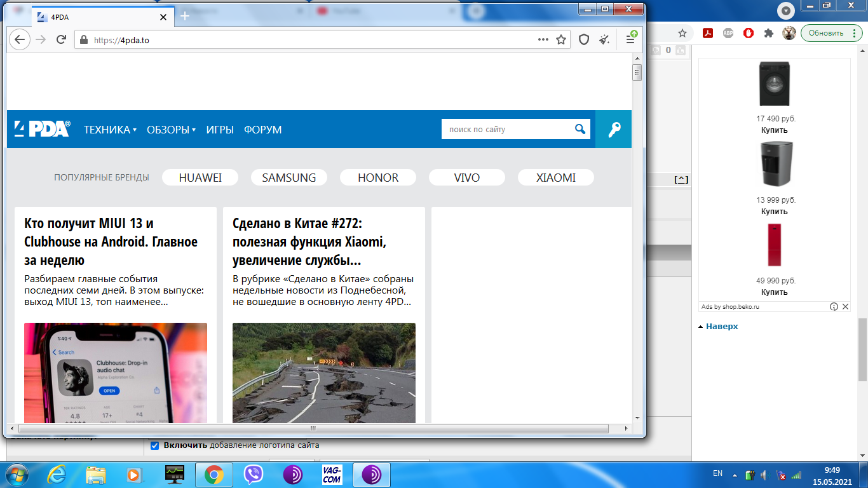Bookmark this page with the star icon
The image size is (868, 488).
pyautogui.click(x=561, y=39)
